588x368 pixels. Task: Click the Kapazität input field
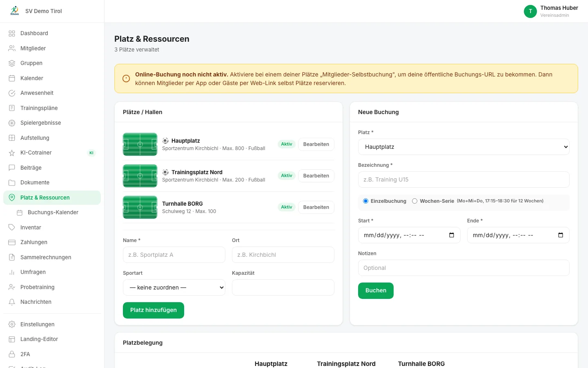(x=283, y=287)
